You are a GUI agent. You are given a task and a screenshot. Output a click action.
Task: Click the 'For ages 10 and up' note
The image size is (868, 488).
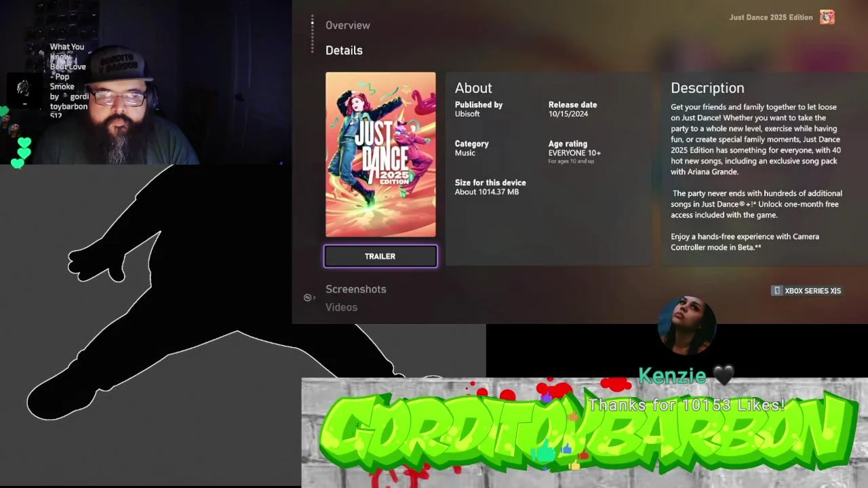point(571,161)
